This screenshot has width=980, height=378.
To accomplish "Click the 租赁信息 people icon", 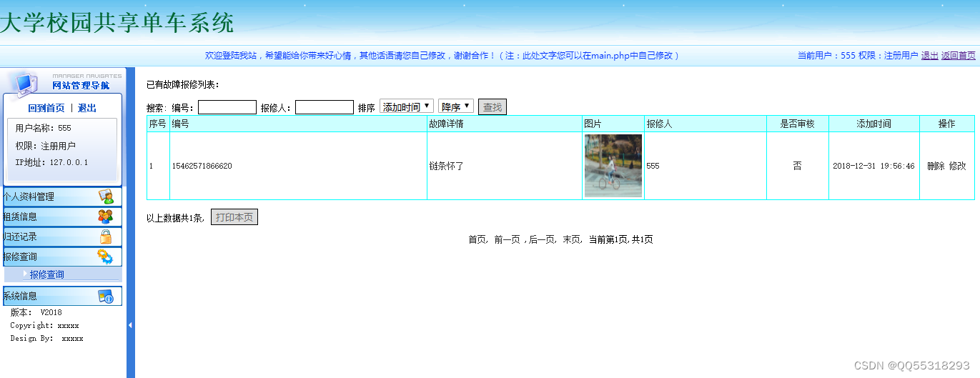I will pos(106,217).
